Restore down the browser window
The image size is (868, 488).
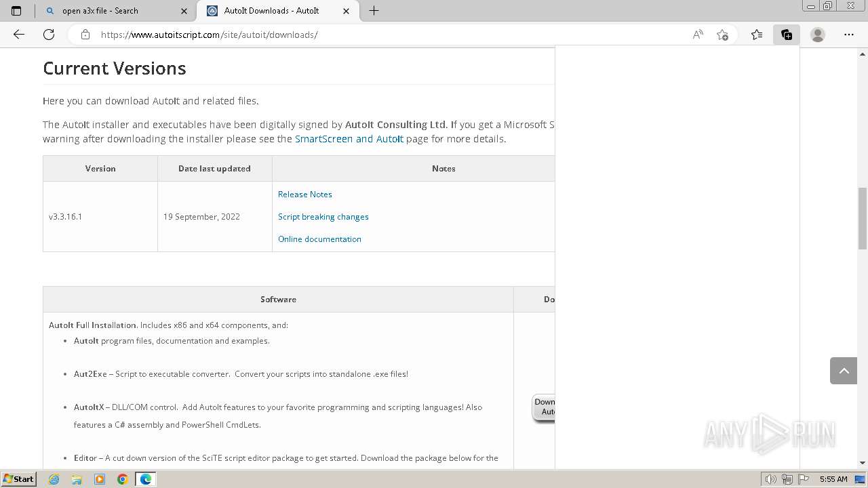point(827,6)
